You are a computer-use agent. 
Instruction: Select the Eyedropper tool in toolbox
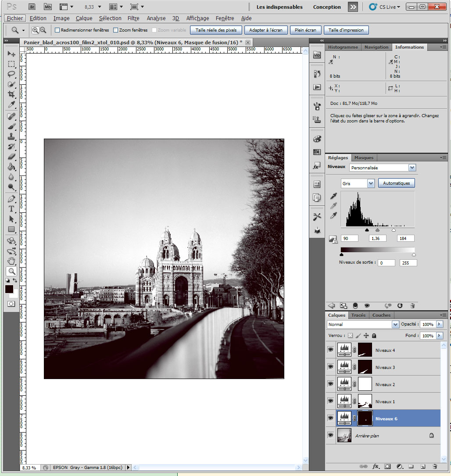coord(11,104)
